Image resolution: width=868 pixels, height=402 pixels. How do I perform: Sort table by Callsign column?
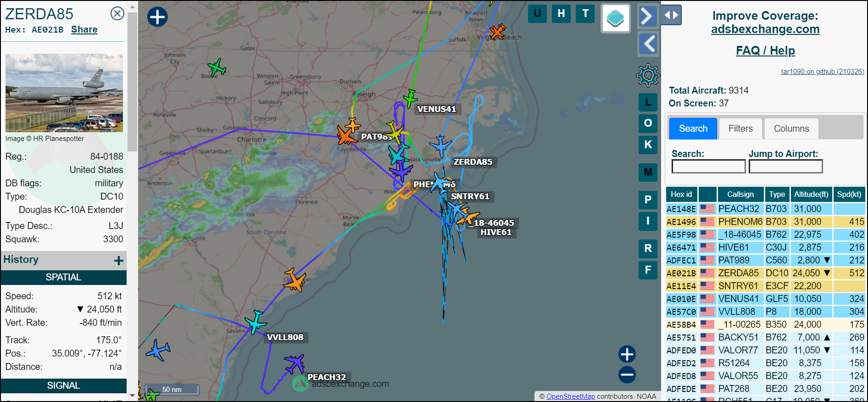point(740,194)
